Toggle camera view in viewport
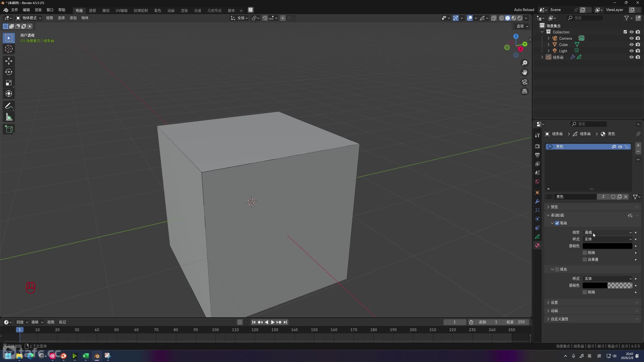The height and width of the screenshot is (362, 644). point(525,82)
